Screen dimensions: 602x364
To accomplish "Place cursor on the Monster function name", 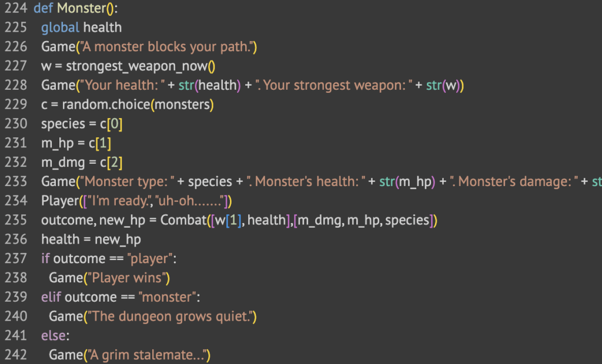I will [x=79, y=9].
